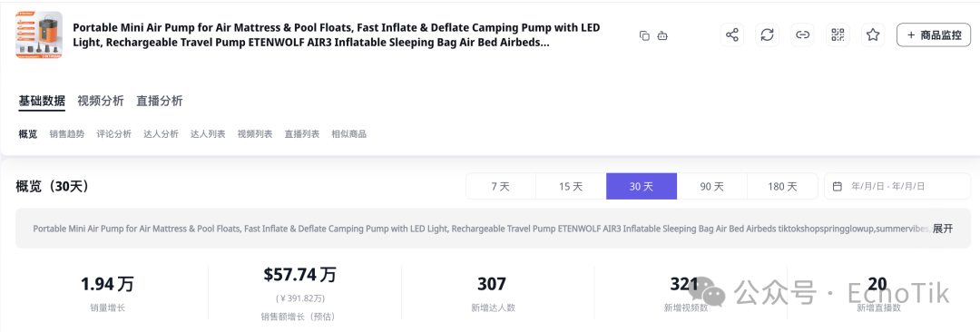Select the 7天 time range

[501, 186]
